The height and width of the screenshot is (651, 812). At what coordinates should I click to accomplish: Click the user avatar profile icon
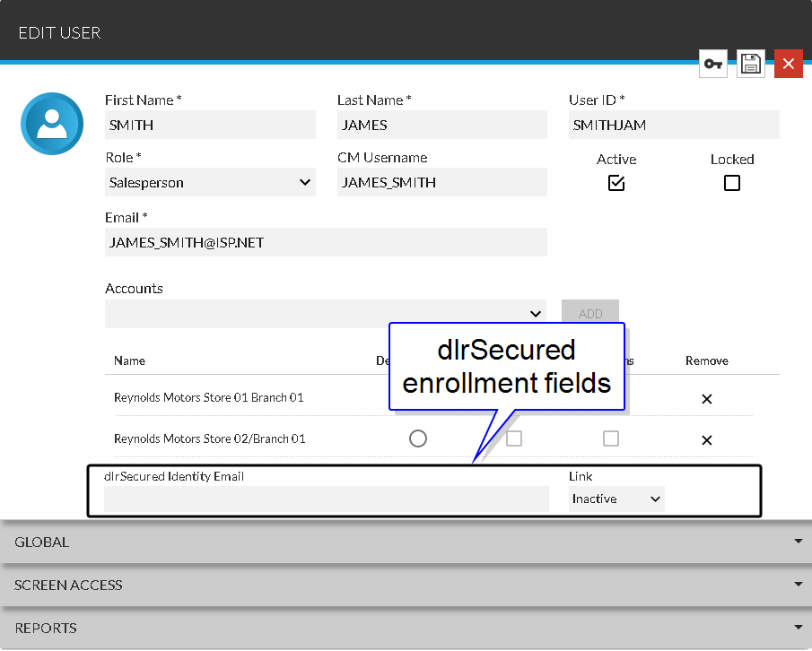point(52,124)
